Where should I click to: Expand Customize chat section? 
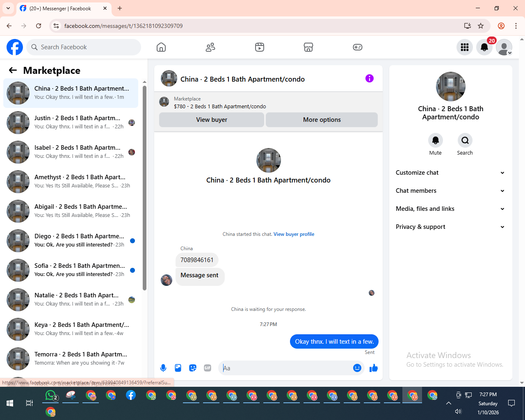[450, 173]
